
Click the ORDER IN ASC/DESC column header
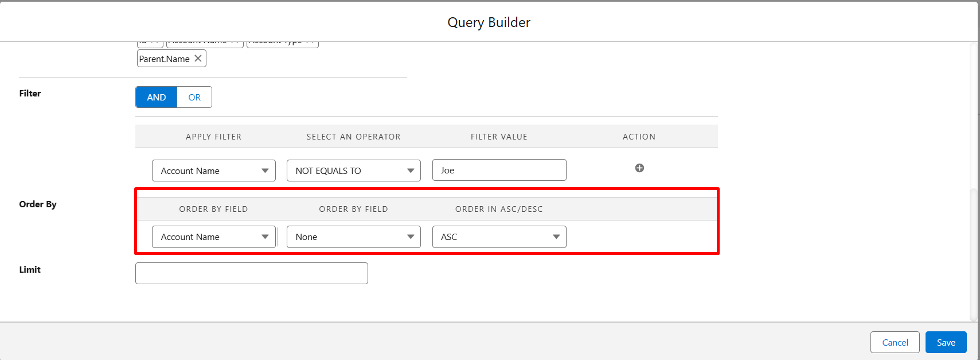(x=499, y=209)
